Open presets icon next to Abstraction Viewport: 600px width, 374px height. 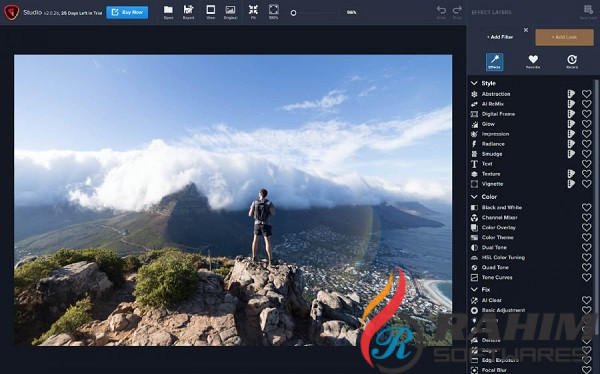571,94
